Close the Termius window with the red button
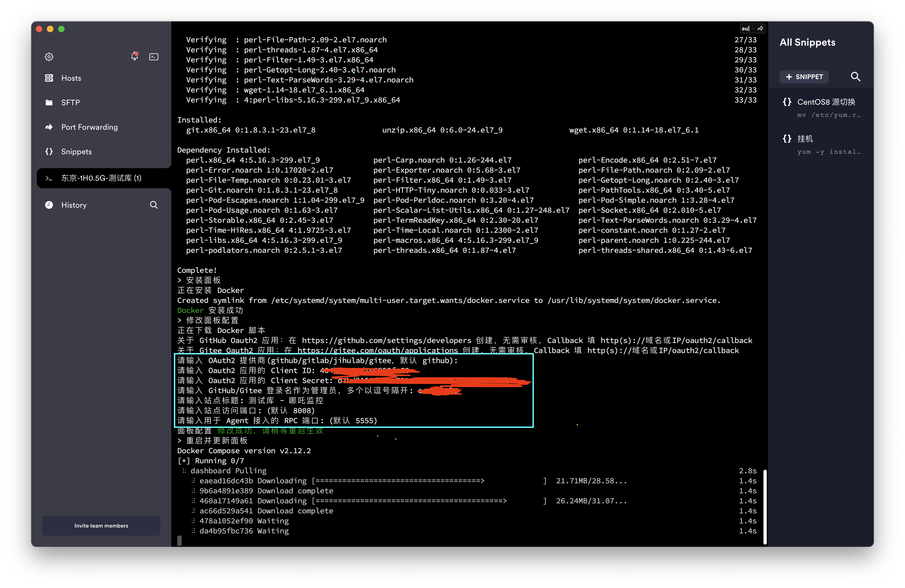The image size is (905, 588). click(x=39, y=29)
